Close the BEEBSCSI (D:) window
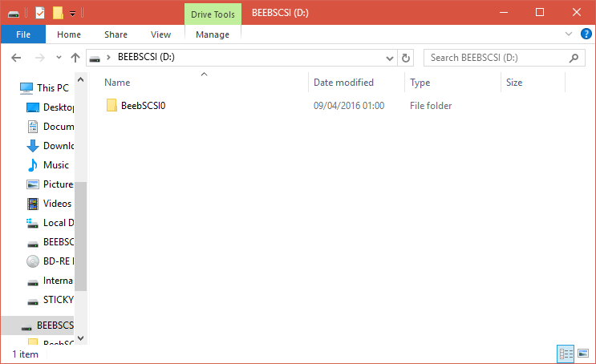The height and width of the screenshot is (364, 596). point(577,13)
